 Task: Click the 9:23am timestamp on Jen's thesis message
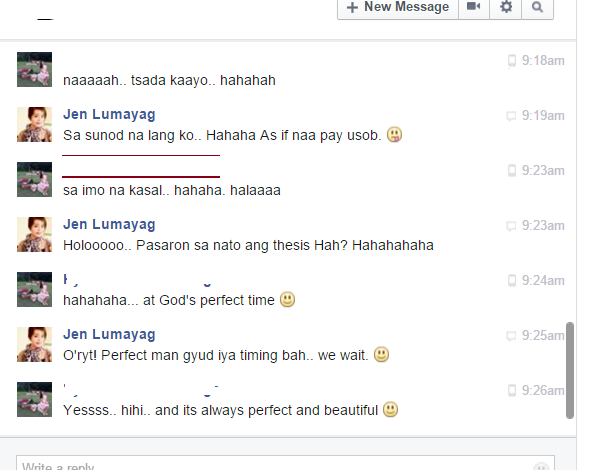pos(543,226)
